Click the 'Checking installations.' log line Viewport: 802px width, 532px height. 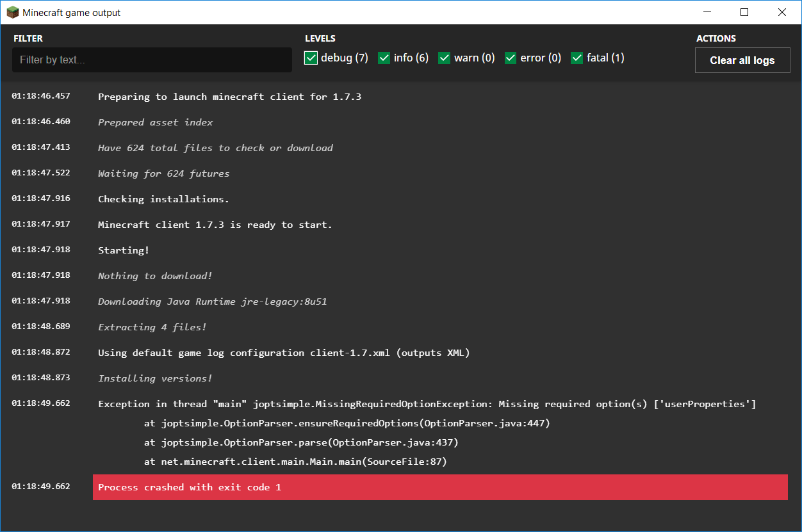click(x=163, y=199)
